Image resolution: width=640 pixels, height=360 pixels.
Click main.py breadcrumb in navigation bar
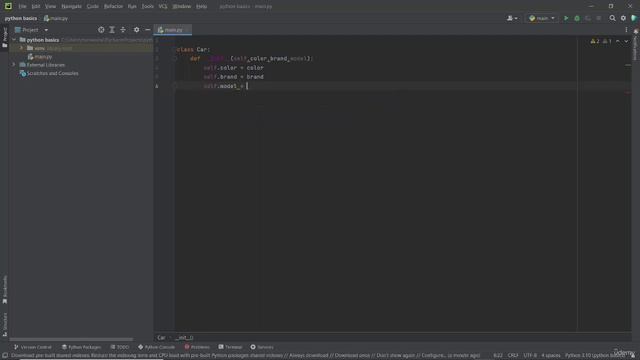(56, 18)
